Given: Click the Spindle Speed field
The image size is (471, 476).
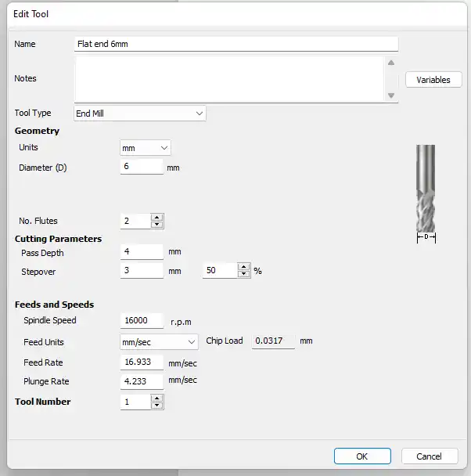Looking at the screenshot, I should 142,320.
